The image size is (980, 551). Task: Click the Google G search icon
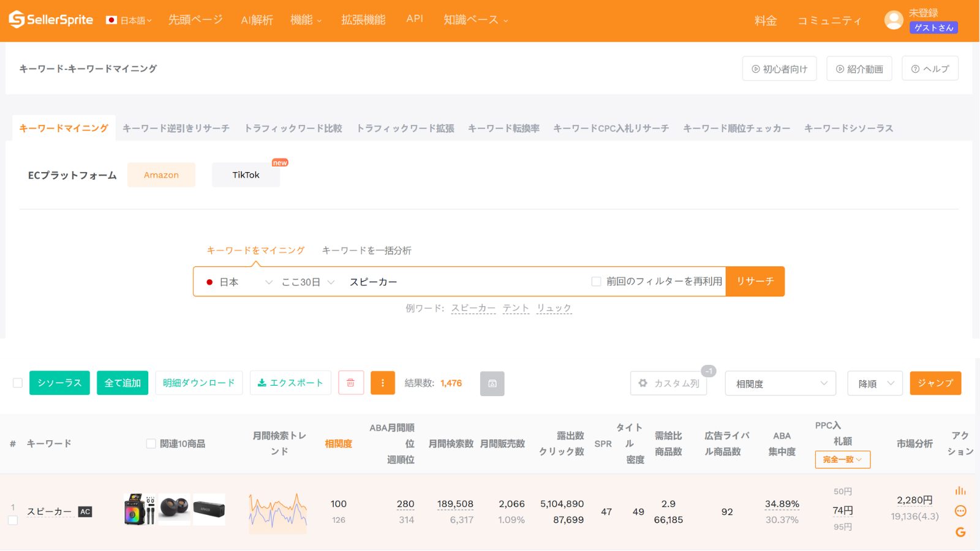click(x=960, y=532)
